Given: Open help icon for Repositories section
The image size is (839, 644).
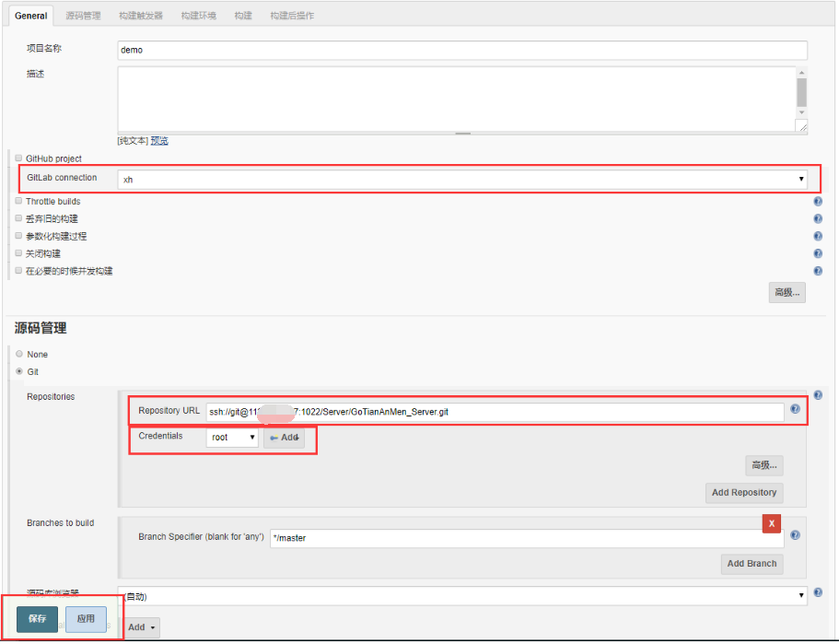Looking at the screenshot, I should (818, 395).
